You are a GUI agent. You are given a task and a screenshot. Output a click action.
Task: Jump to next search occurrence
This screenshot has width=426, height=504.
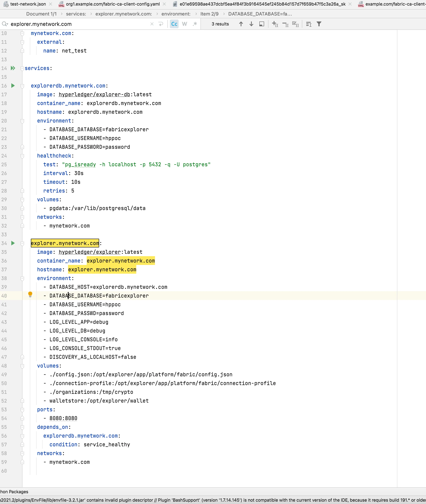[x=251, y=24]
